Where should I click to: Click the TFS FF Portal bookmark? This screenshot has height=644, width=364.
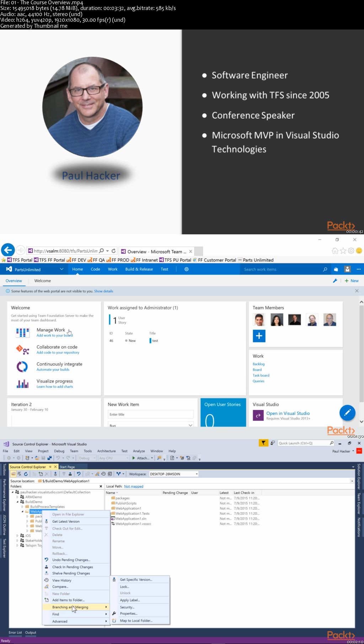(x=49, y=260)
